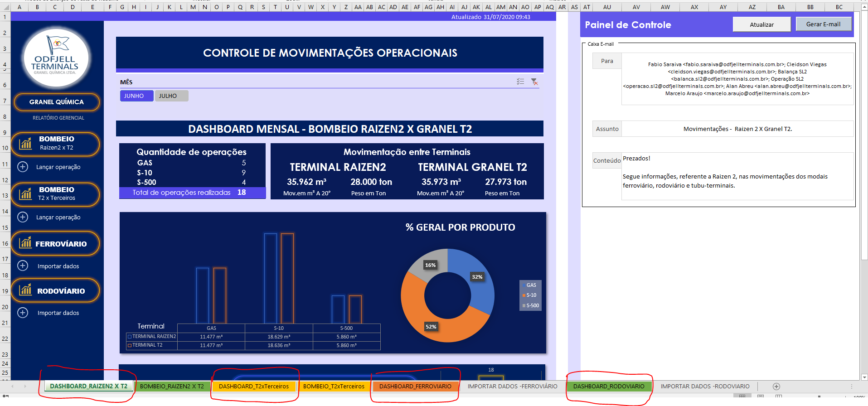Open the DASHBOARD_RAIZEN2 X T2 sheet tab
The width and height of the screenshot is (868, 406).
pos(89,387)
